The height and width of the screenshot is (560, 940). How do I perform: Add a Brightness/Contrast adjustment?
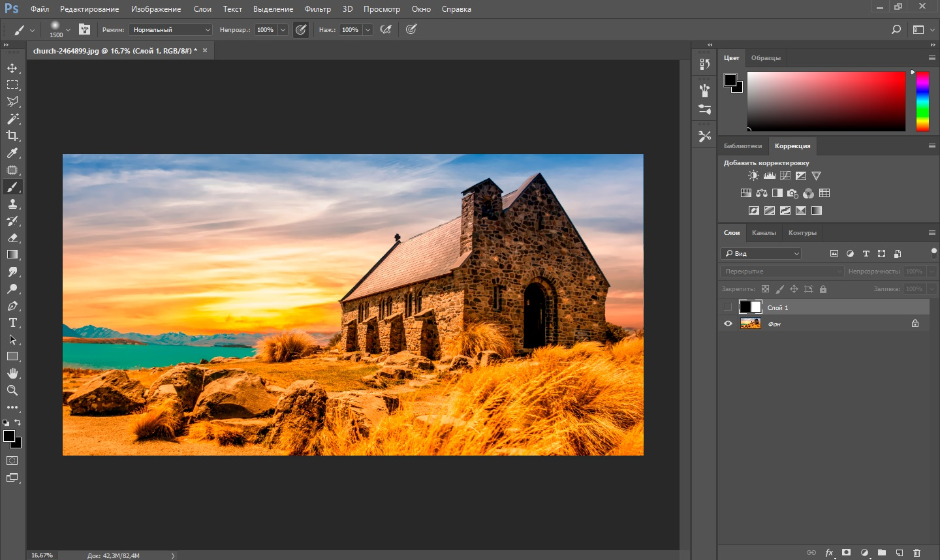point(753,176)
